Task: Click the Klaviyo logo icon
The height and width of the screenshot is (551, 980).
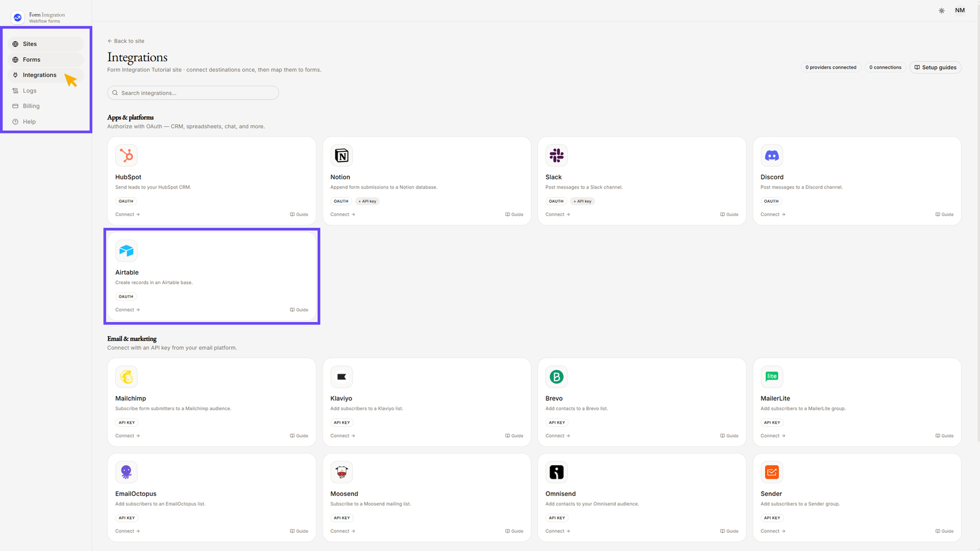Action: (x=342, y=377)
